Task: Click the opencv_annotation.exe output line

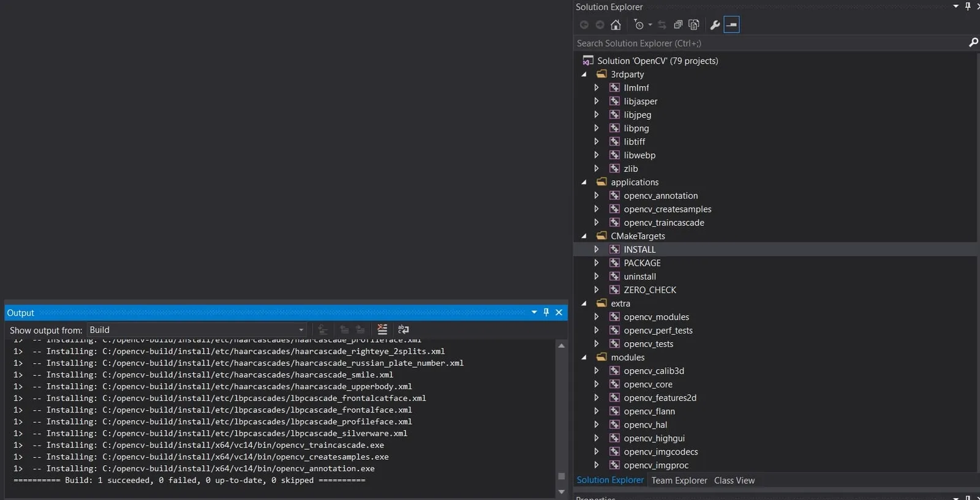Action: click(x=194, y=469)
